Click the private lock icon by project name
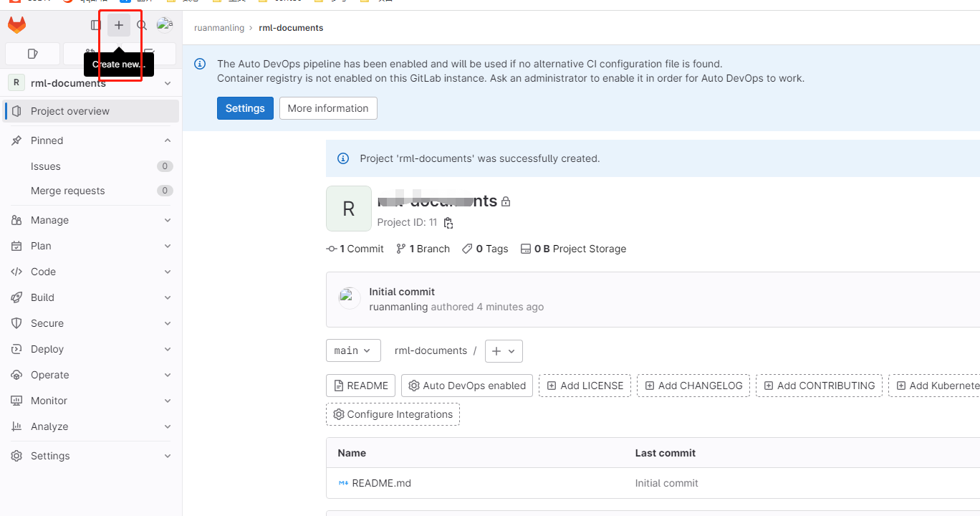Viewport: 980px width, 516px height. [506, 202]
